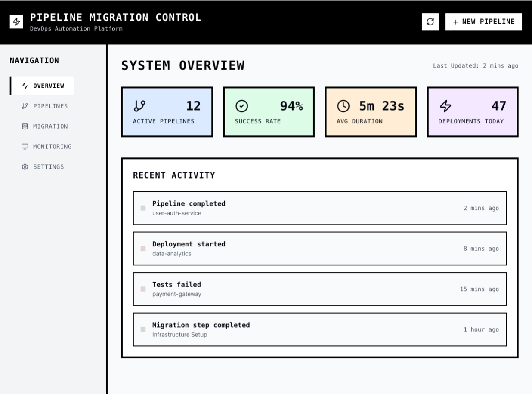This screenshot has width=532, height=394.
Task: Click the red status square for Tests failed
Action: tap(144, 289)
